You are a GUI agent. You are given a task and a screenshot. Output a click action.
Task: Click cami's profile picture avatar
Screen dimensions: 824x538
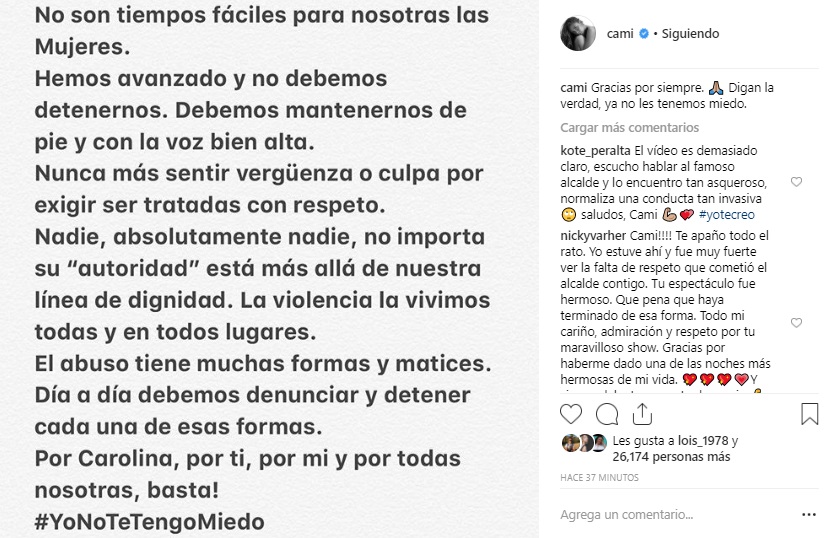577,34
